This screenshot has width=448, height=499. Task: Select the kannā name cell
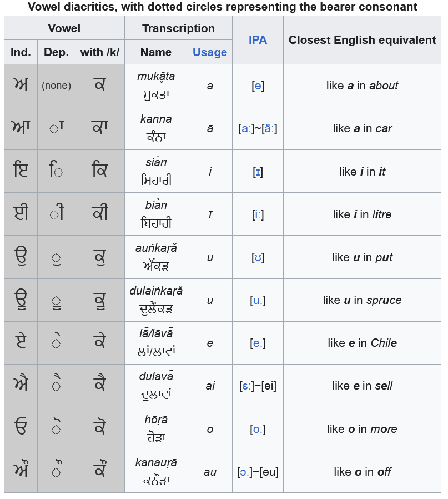(156, 128)
